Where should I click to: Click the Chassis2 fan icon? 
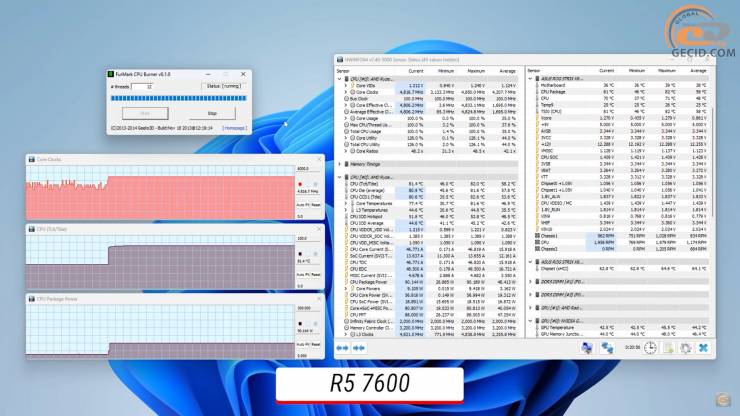point(537,248)
